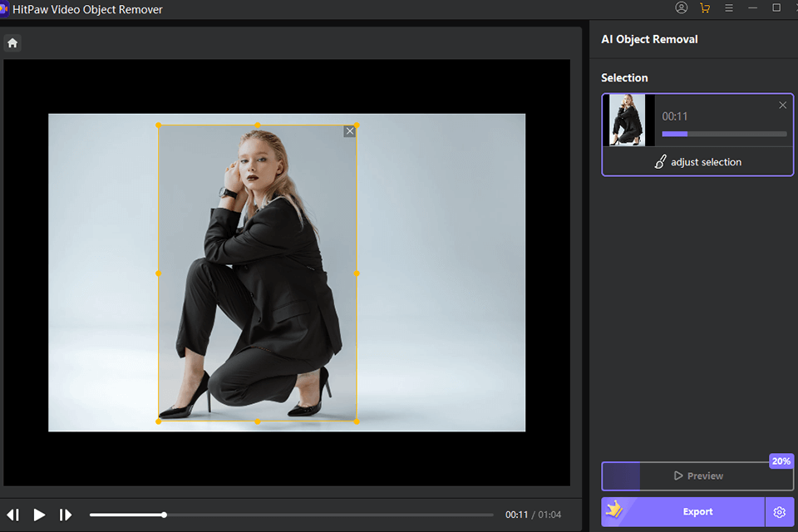This screenshot has width=798, height=532.
Task: Go to the Home screen icon
Action: tap(12, 42)
